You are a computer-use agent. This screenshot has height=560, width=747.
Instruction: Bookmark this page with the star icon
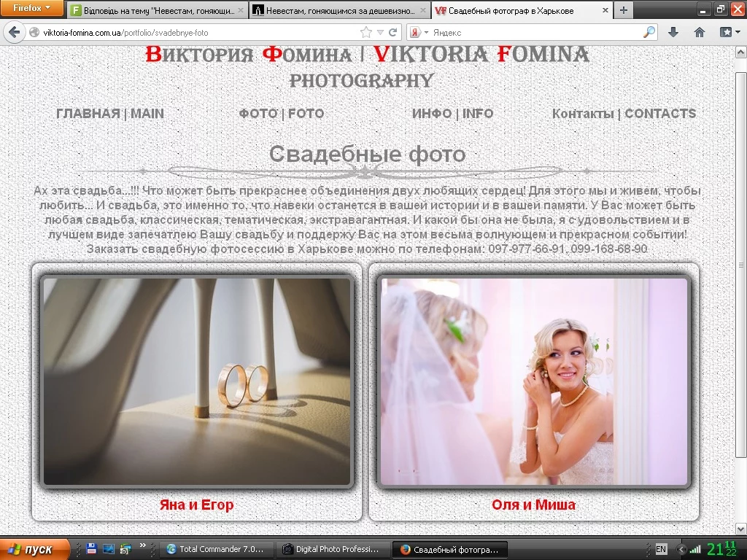(366, 32)
